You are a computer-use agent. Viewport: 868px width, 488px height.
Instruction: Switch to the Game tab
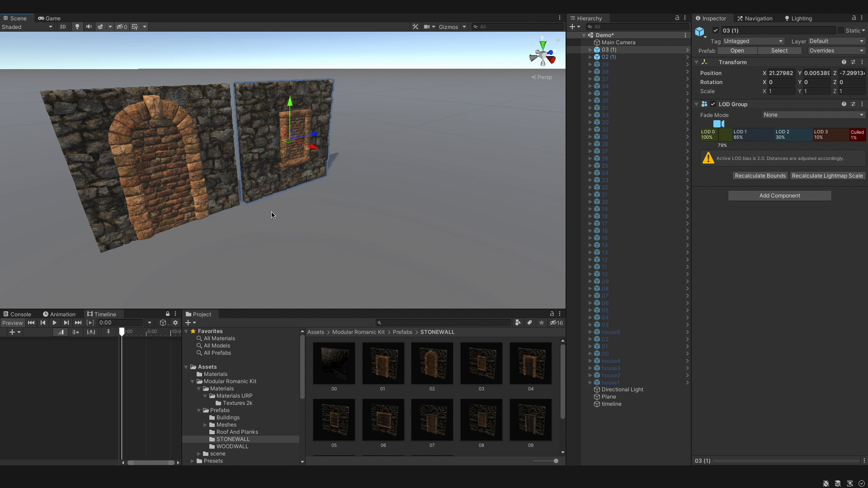coord(49,18)
